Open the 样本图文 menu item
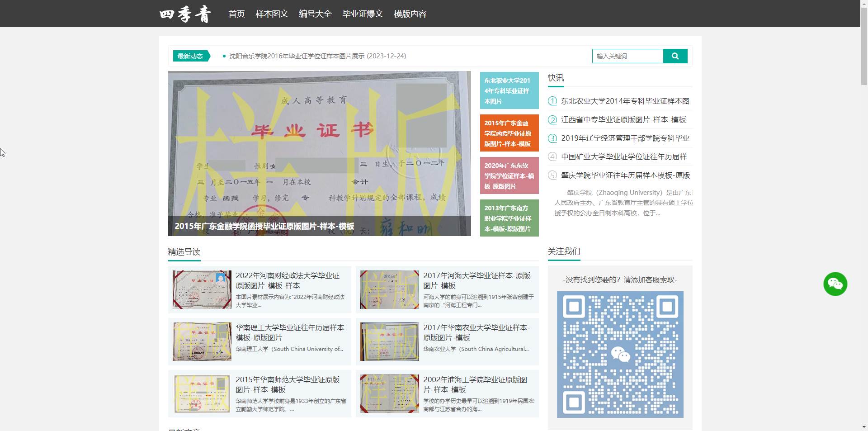Image resolution: width=868 pixels, height=431 pixels. tap(272, 14)
